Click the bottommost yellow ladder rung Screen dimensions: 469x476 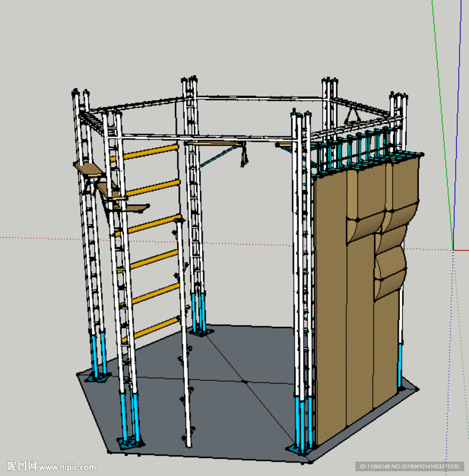[x=151, y=329]
